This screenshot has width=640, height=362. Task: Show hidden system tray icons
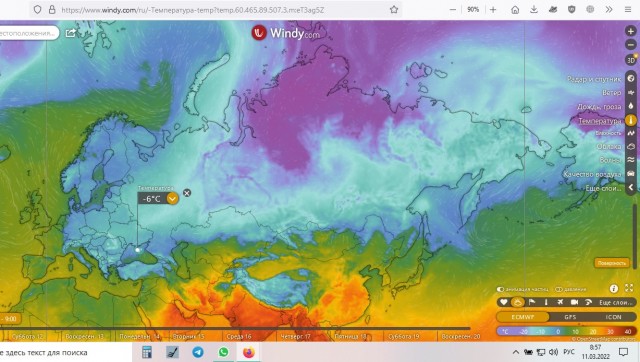point(516,352)
